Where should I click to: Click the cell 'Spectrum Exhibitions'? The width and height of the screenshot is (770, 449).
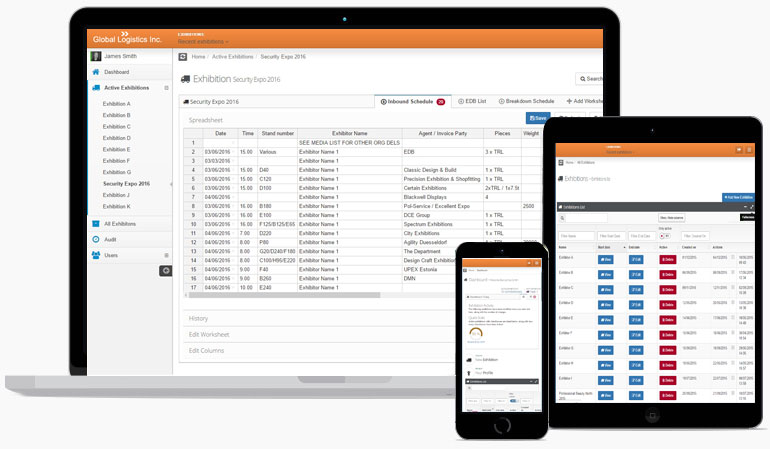(442, 224)
